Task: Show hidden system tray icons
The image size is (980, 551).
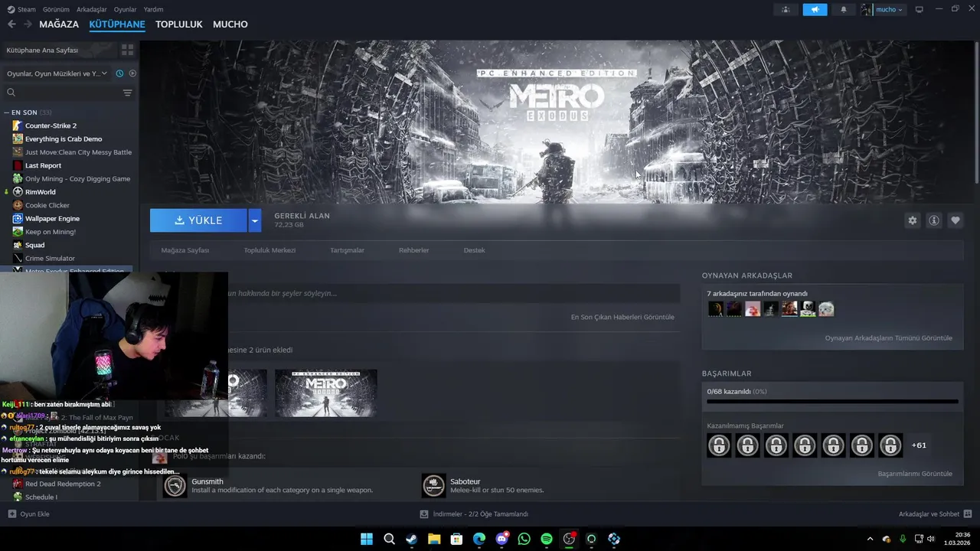Action: click(870, 539)
